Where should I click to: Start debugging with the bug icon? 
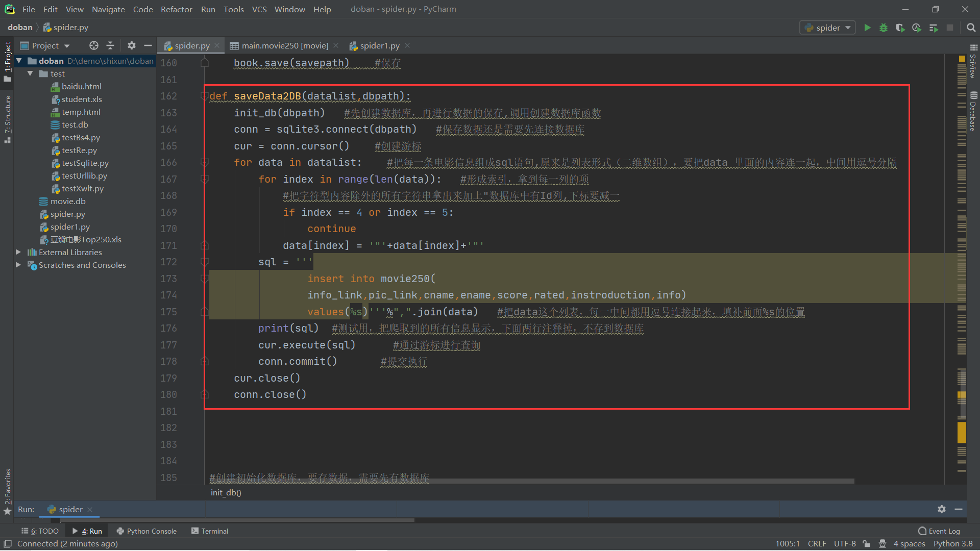[884, 28]
